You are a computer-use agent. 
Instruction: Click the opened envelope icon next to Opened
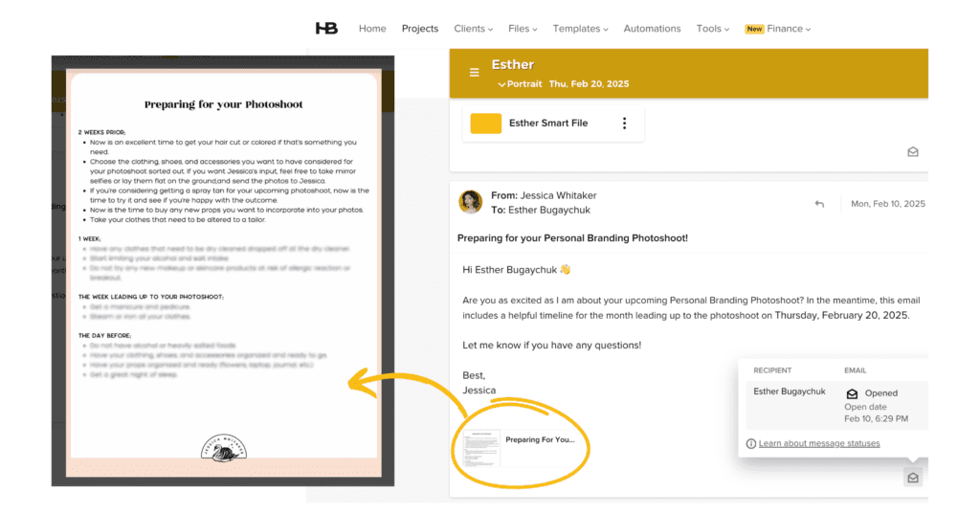(852, 393)
